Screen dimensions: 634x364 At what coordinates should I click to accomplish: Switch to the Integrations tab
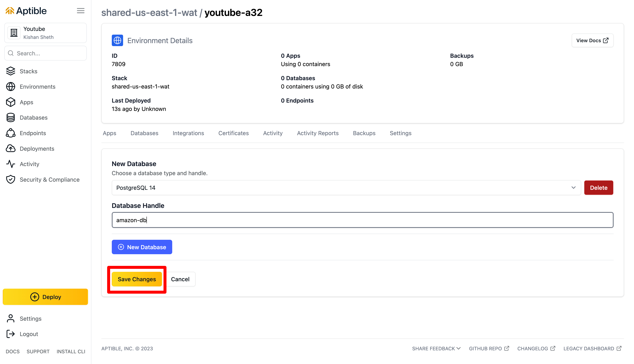click(188, 133)
